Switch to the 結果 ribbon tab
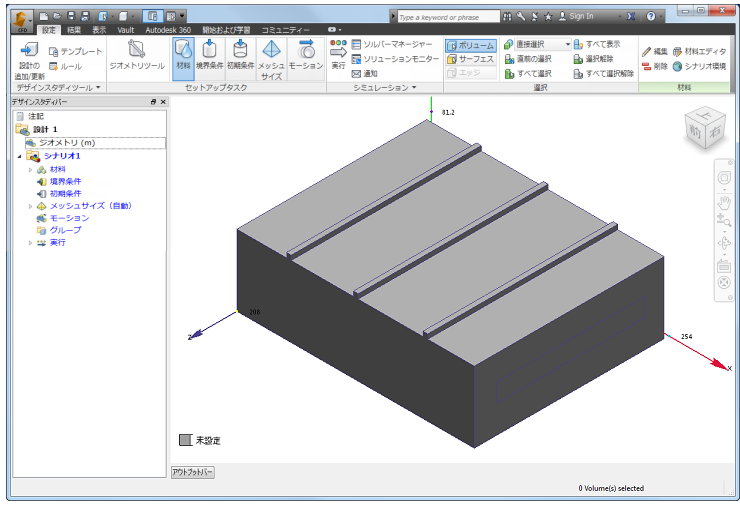The width and height of the screenshot is (740, 507). [x=74, y=30]
